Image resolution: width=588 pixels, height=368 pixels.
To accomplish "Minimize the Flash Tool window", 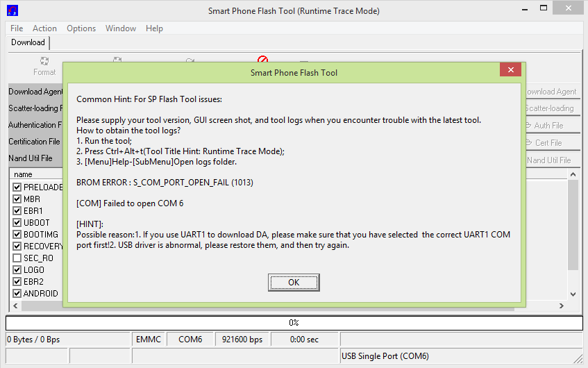I will pos(525,9).
